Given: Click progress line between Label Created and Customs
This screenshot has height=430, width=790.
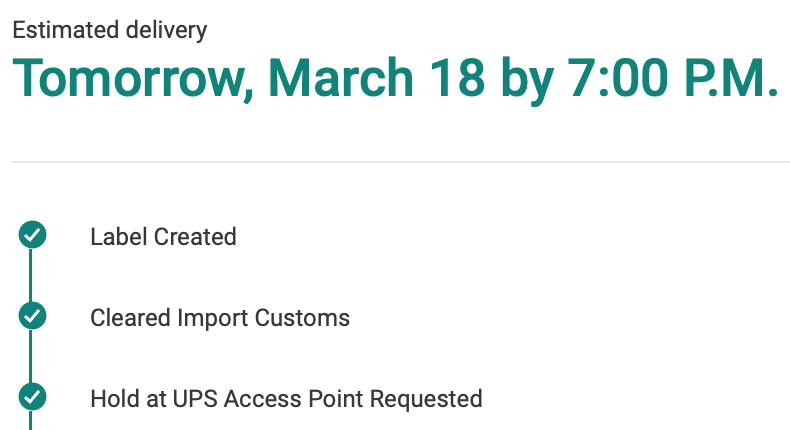Looking at the screenshot, I should (x=32, y=277).
